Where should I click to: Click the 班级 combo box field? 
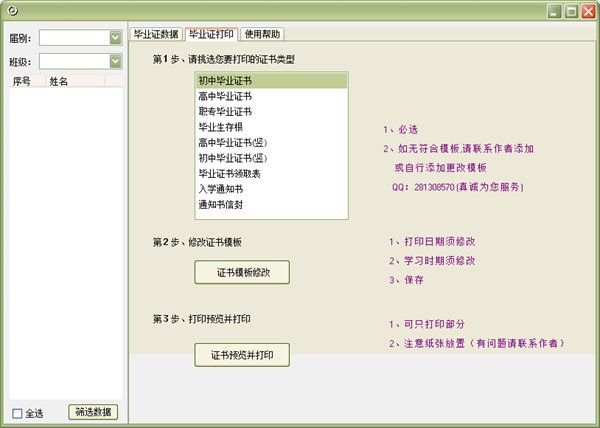tap(80, 62)
